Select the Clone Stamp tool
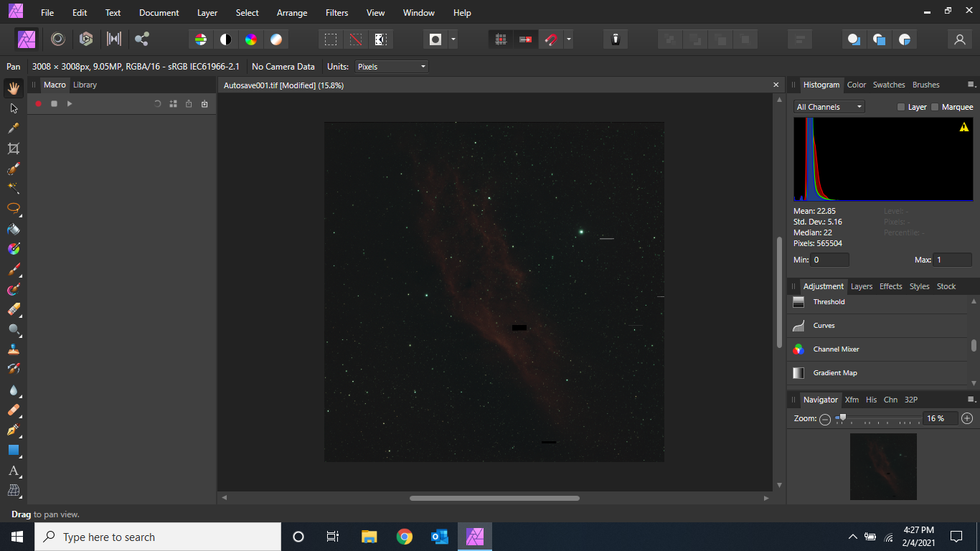The height and width of the screenshot is (551, 980). [13, 349]
